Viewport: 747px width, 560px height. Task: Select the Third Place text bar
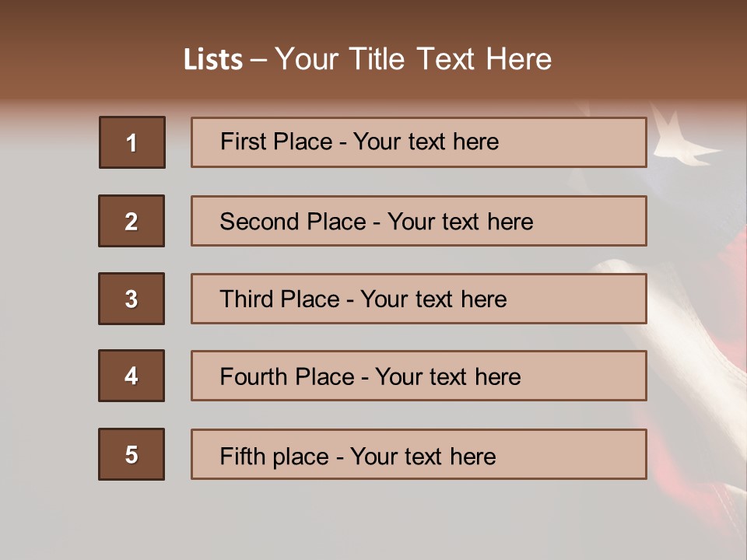[419, 299]
